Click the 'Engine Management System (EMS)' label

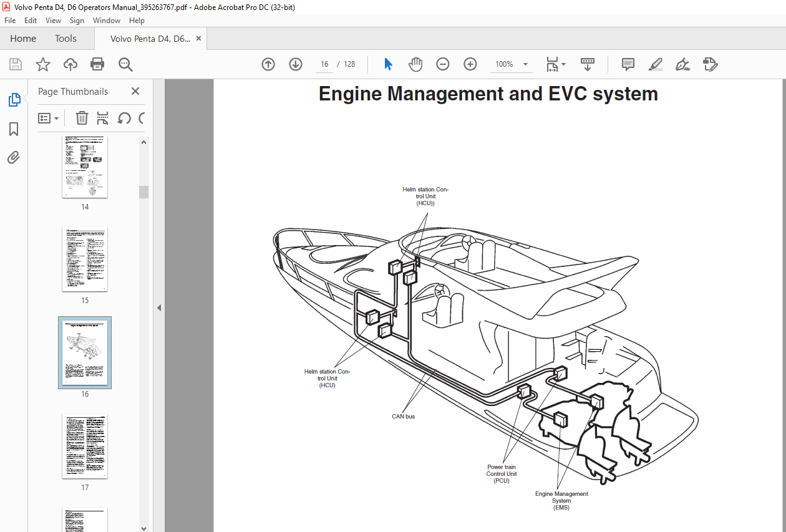click(x=561, y=501)
